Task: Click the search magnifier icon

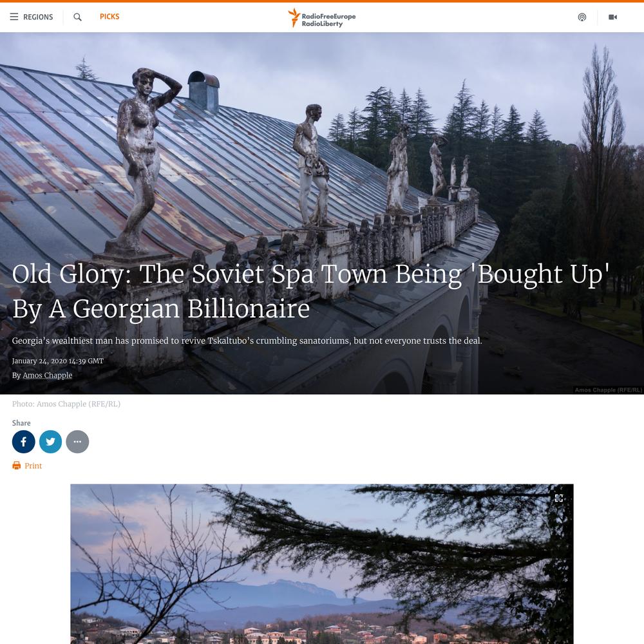Action: tap(77, 17)
